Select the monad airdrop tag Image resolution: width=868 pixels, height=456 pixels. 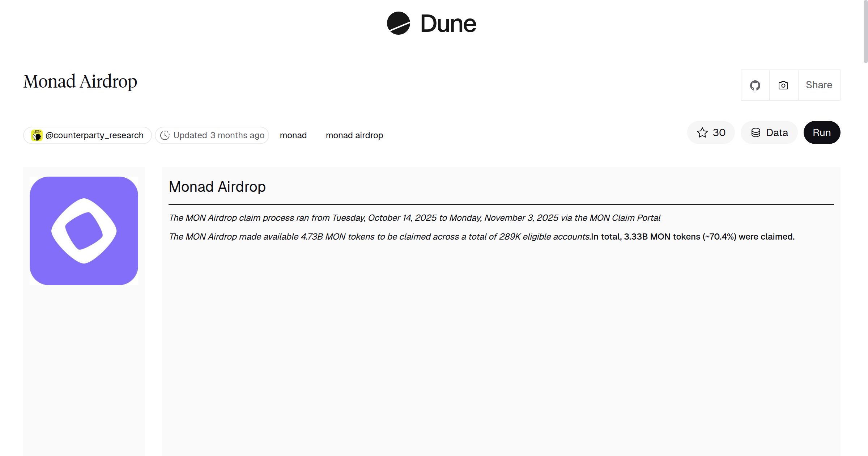pyautogui.click(x=354, y=135)
